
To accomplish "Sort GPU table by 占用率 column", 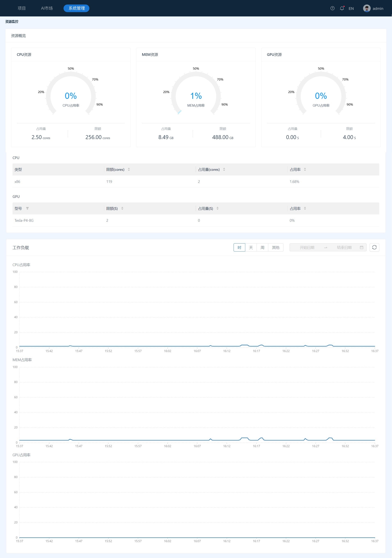I will (305, 208).
